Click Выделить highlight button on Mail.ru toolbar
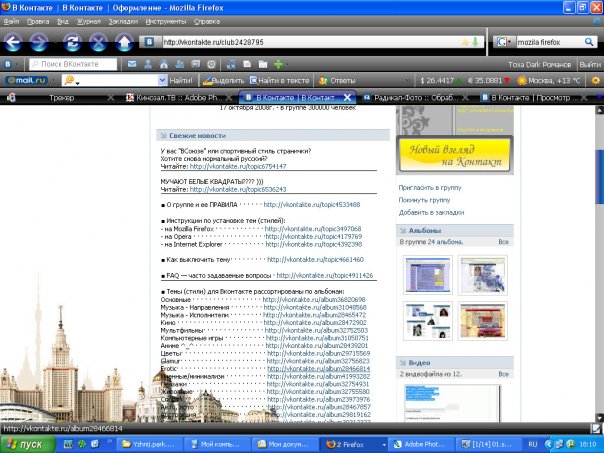The width and height of the screenshot is (604, 453). tap(223, 81)
